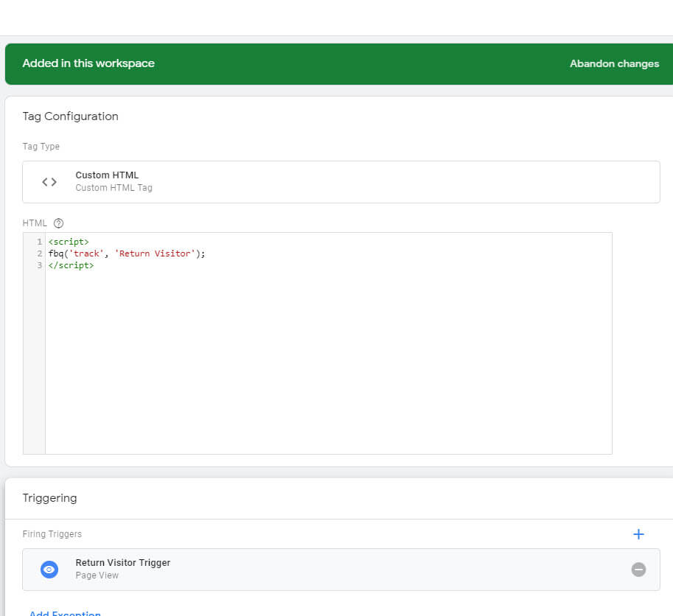Click the Firing Triggers label
Viewport: 673px width, 616px height.
coord(52,534)
